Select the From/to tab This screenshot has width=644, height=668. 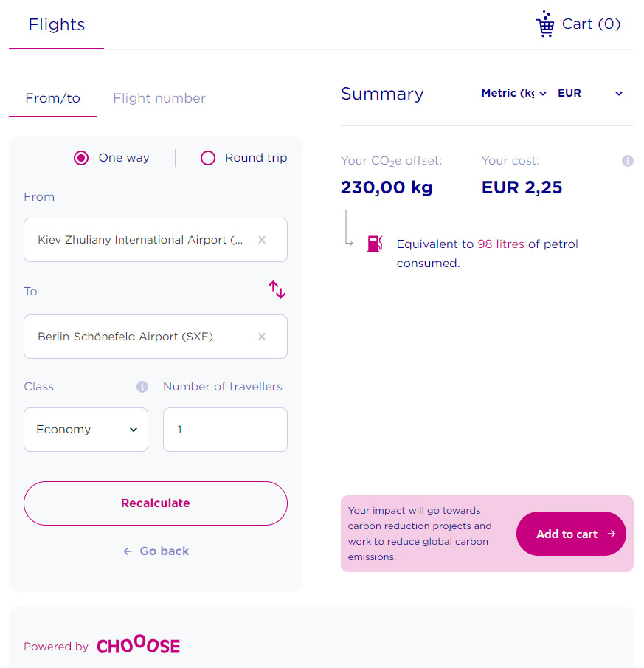click(x=53, y=98)
